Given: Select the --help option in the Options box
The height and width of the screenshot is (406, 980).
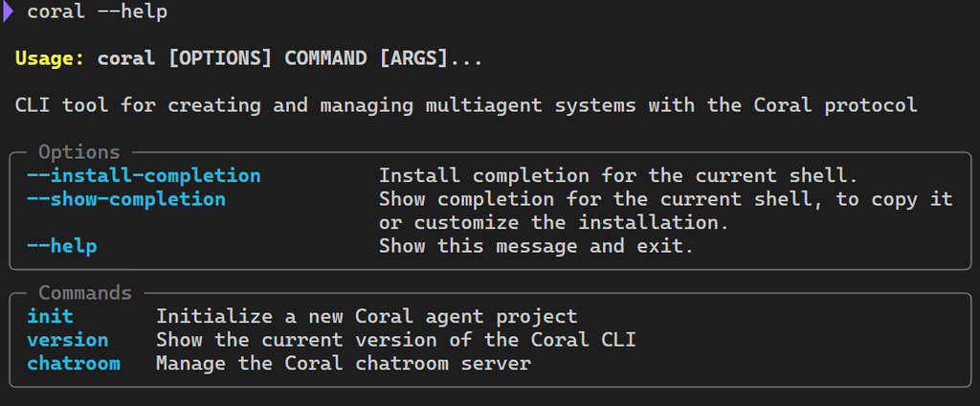Looking at the screenshot, I should coord(62,246).
